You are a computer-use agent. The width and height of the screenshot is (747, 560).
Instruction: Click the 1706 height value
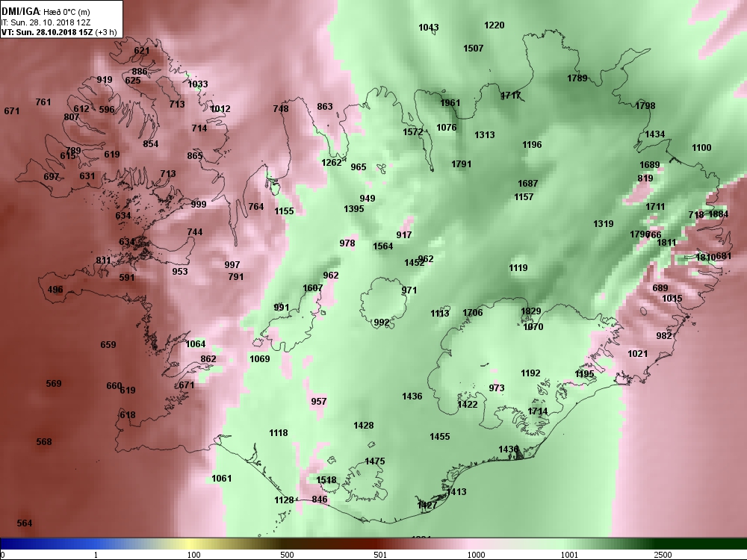[x=473, y=313]
